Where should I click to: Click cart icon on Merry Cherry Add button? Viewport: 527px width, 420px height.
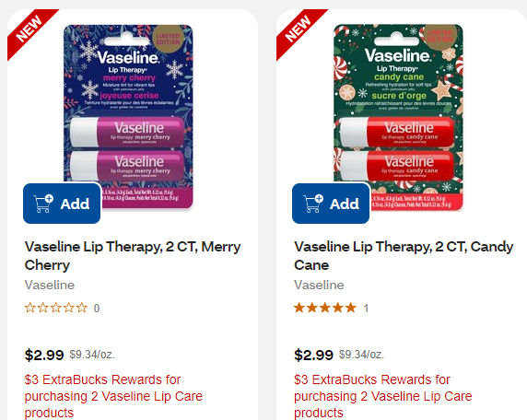(x=43, y=204)
